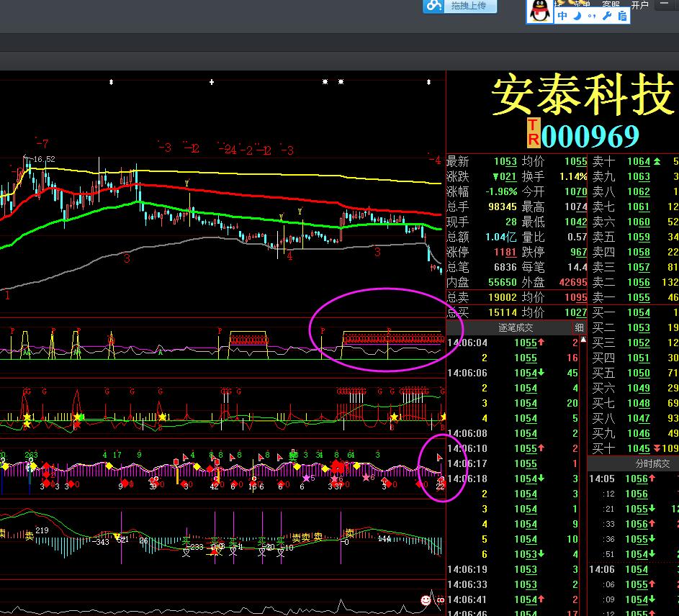Screen dimensions: 679x616
Task: Click the 最高 value 1074
Action: (575, 207)
